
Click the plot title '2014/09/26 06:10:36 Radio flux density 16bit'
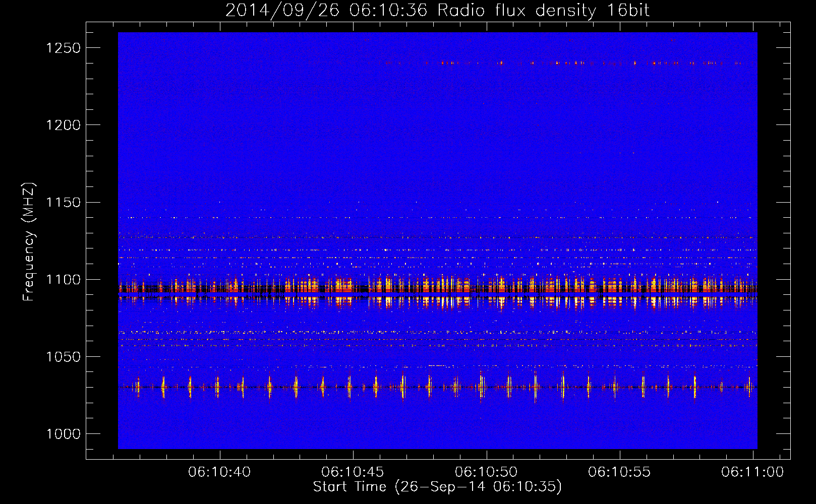point(437,10)
